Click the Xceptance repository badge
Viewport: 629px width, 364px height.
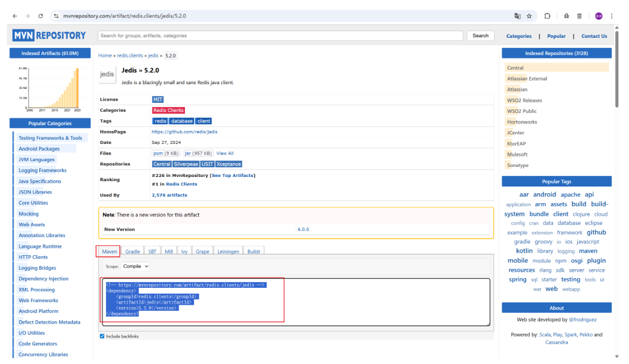click(229, 164)
